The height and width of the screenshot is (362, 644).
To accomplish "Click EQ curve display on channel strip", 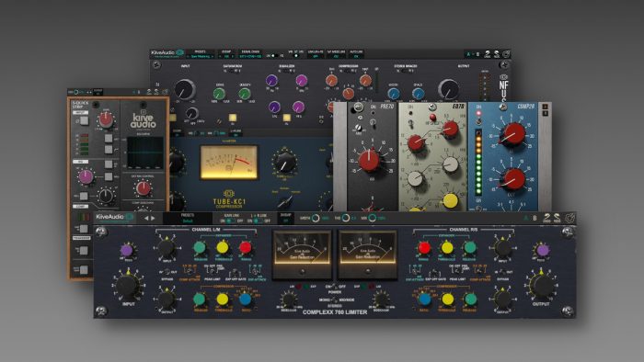I will [x=145, y=153].
